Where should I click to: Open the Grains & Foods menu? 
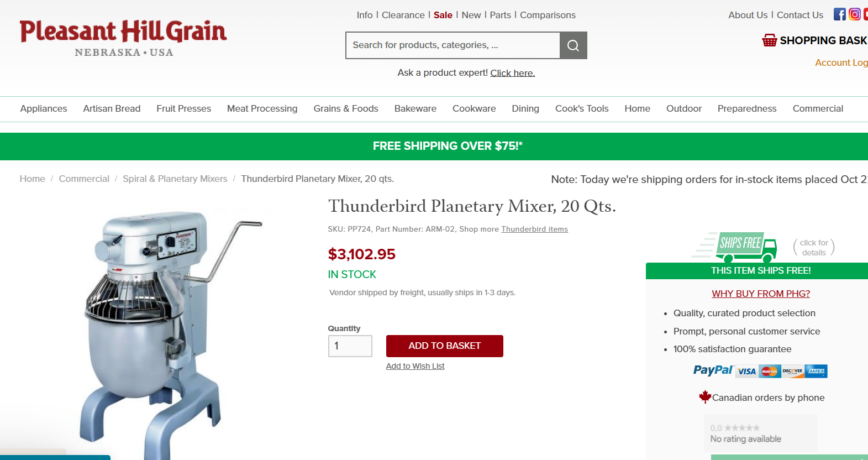click(346, 108)
